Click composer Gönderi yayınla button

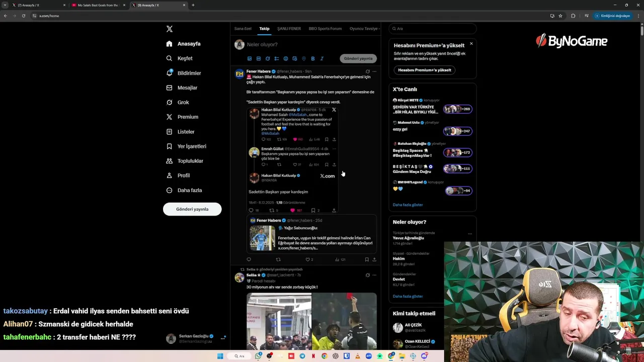click(358, 59)
